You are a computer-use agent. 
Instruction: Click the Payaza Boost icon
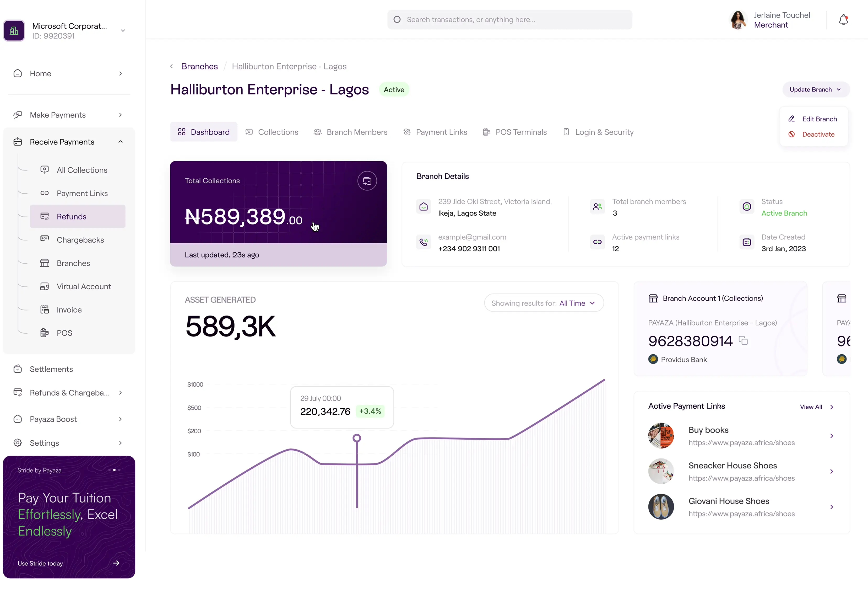[18, 419]
